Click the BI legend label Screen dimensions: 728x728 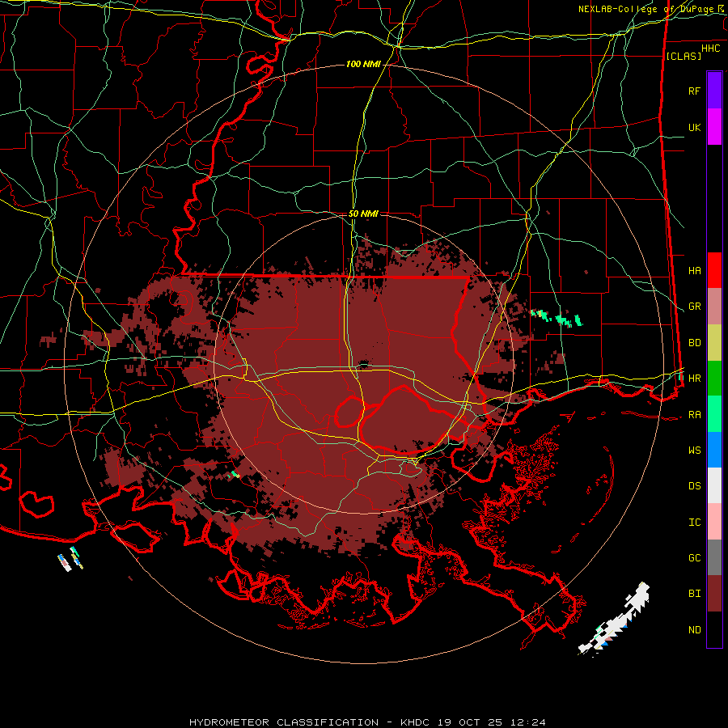(x=694, y=594)
